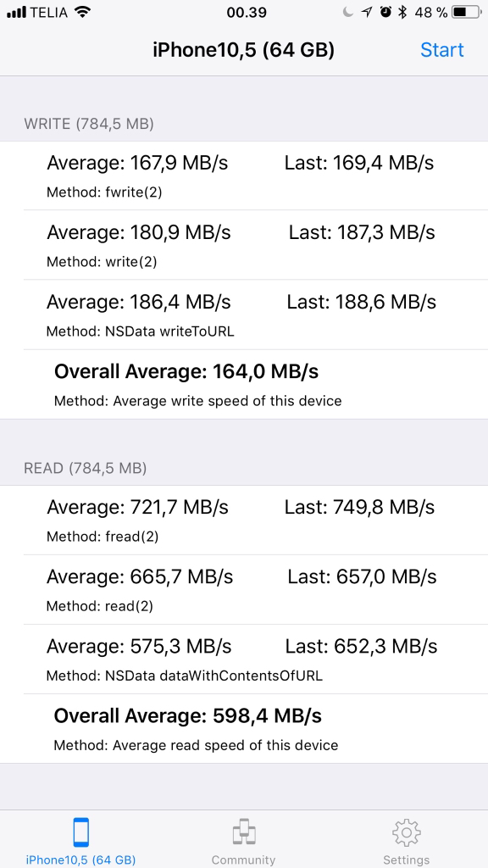This screenshot has width=488, height=868.
Task: Tap the read Overall Average row
Action: (244, 728)
